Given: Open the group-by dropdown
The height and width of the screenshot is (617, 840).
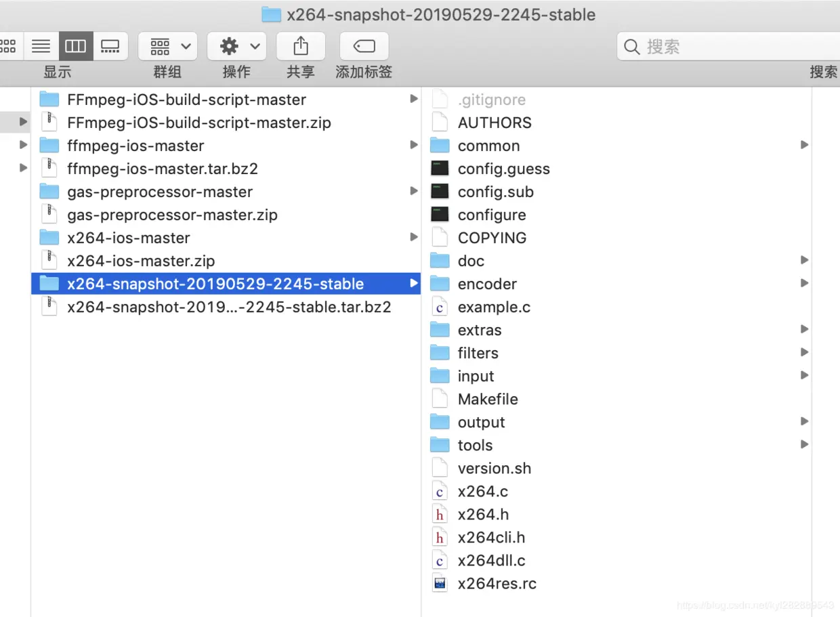Looking at the screenshot, I should point(168,46).
